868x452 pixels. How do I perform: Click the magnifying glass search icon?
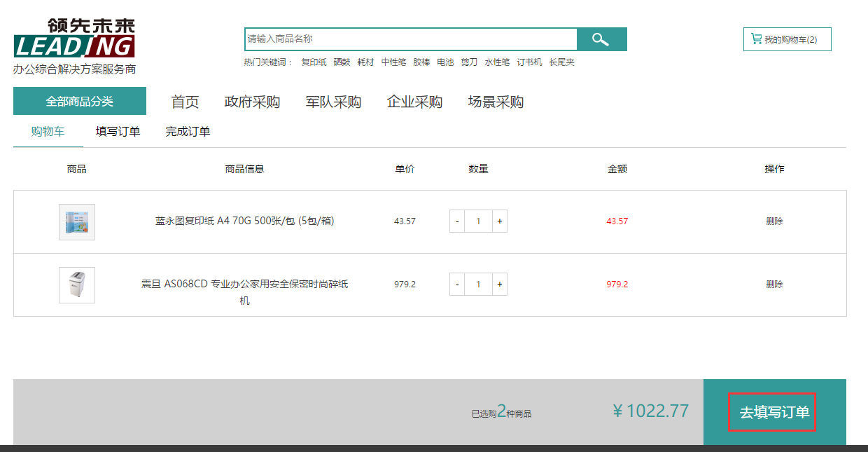click(601, 39)
